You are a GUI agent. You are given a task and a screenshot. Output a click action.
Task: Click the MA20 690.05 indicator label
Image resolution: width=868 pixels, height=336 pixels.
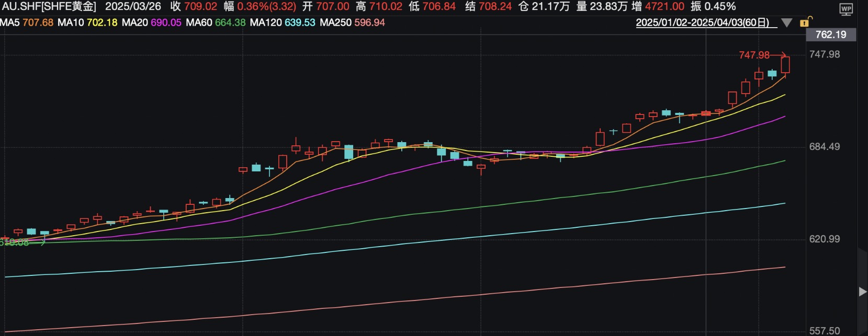(152, 22)
